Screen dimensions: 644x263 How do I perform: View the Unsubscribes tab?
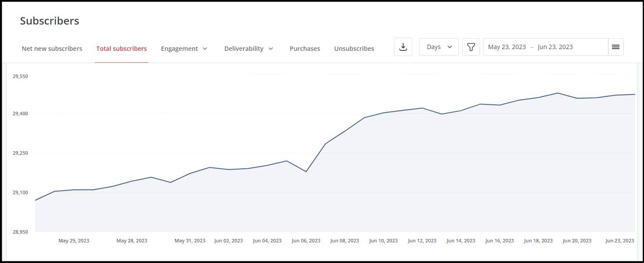[354, 49]
